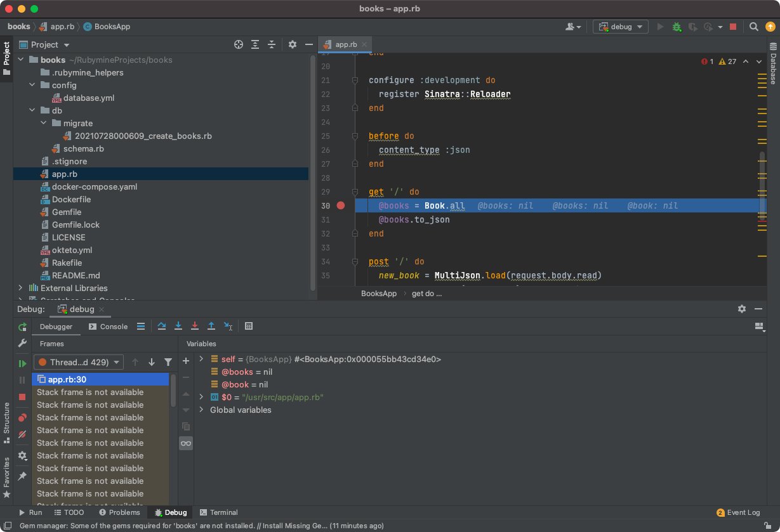Click the Step Into debugger icon
780x532 pixels.
pyautogui.click(x=178, y=326)
